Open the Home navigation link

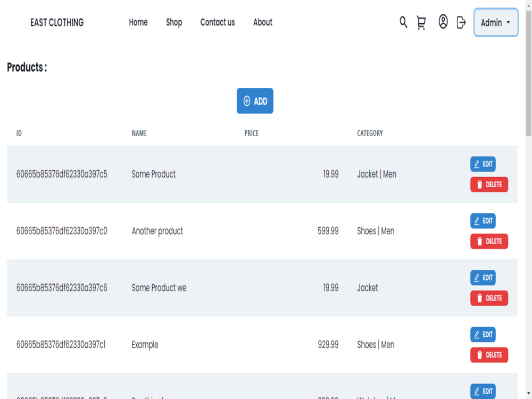click(x=138, y=22)
